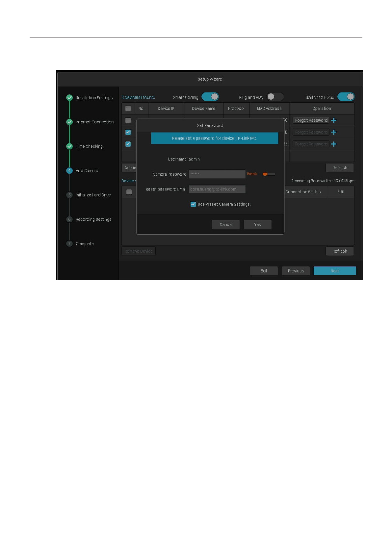Select Recording Settings in wizard steps
The image size is (392, 554).
[x=93, y=219]
